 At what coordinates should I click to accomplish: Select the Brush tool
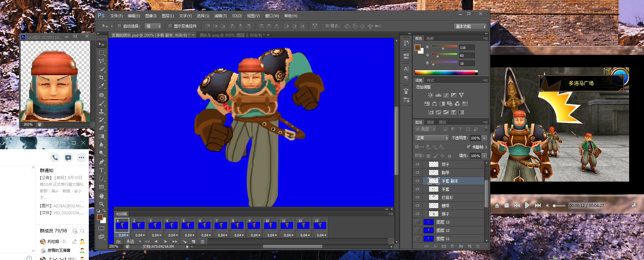click(x=102, y=103)
